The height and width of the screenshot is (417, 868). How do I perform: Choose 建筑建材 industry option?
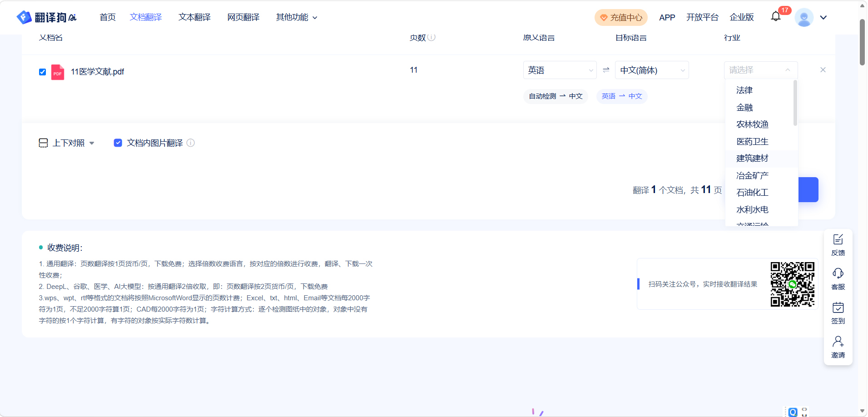click(761, 159)
